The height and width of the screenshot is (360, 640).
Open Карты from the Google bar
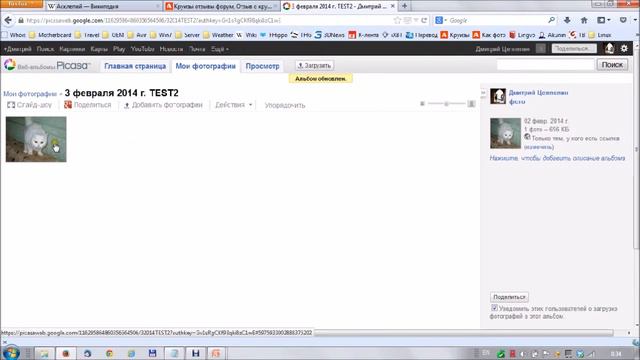pos(99,49)
